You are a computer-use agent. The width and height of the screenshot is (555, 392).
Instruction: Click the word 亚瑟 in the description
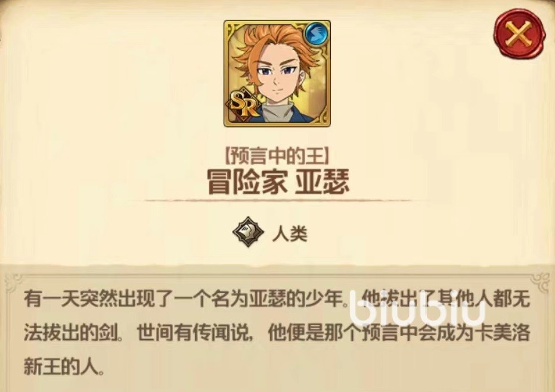pyautogui.click(x=265, y=300)
